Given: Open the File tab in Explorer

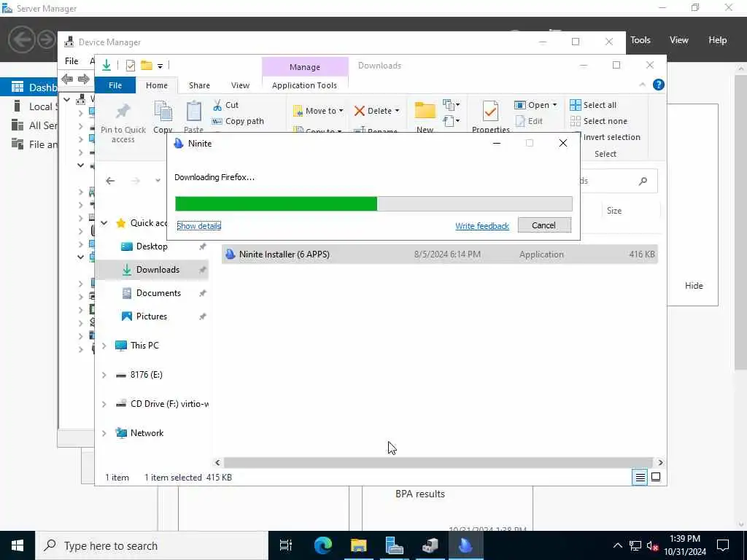Looking at the screenshot, I should (115, 85).
